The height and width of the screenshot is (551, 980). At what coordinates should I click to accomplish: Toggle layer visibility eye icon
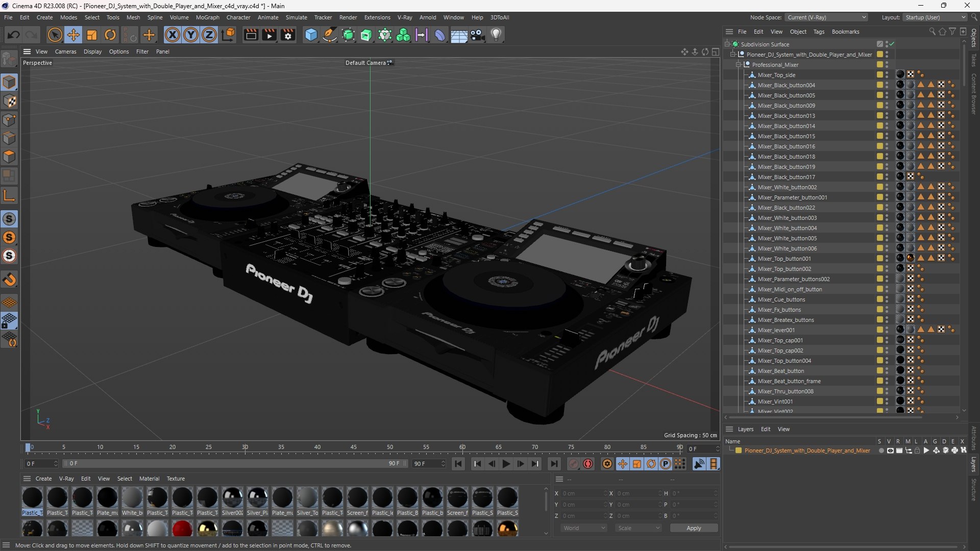[x=890, y=450]
